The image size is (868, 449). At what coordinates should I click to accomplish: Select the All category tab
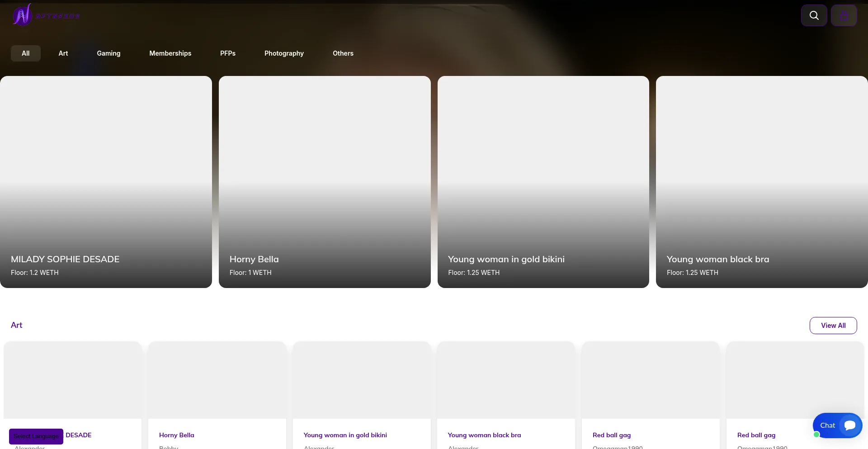click(x=26, y=53)
